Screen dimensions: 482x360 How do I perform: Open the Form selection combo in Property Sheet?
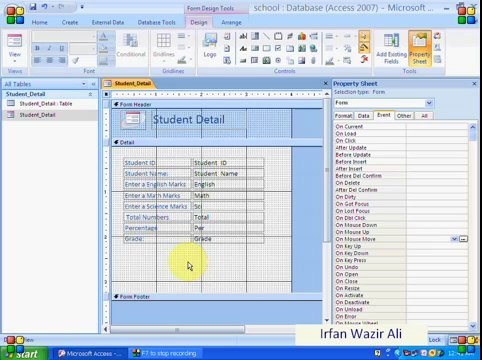(429, 103)
